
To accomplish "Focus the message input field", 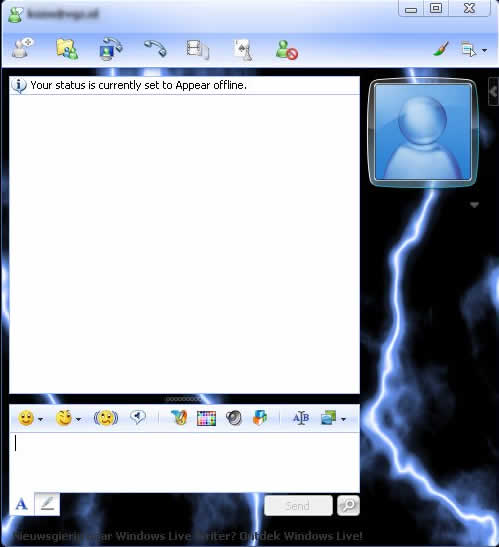I will click(184, 462).
